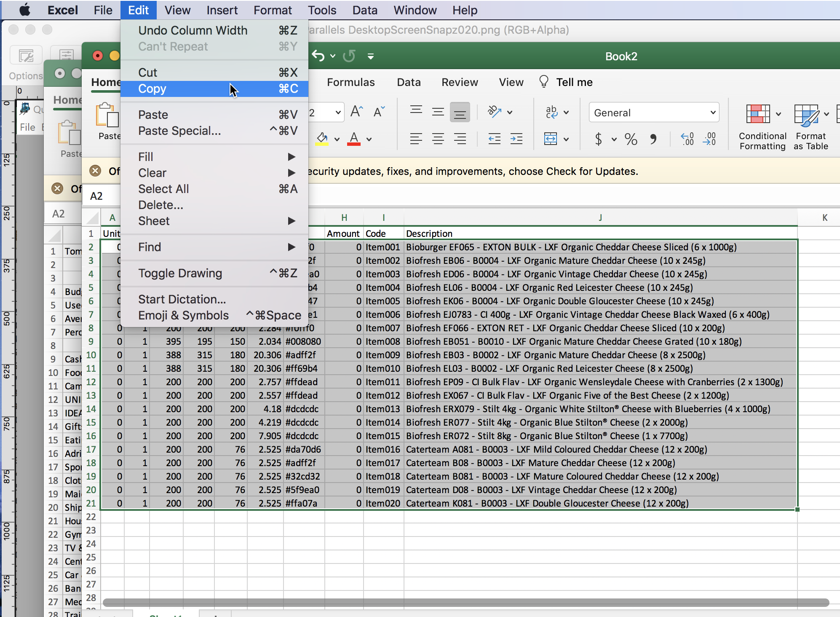Viewport: 840px width, 617px height.
Task: Click the Accounting currency dollar icon
Action: coord(598,139)
